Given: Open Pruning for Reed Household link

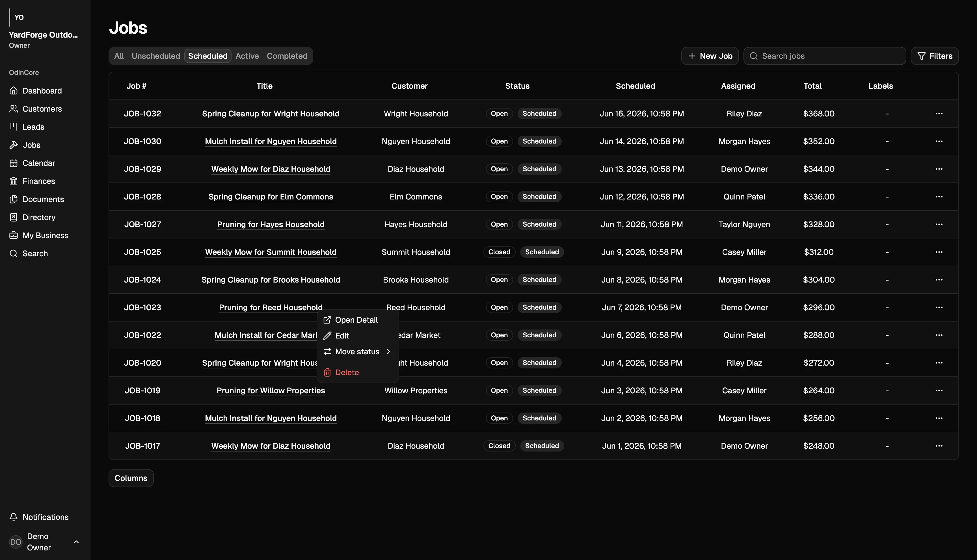Looking at the screenshot, I should [x=271, y=307].
